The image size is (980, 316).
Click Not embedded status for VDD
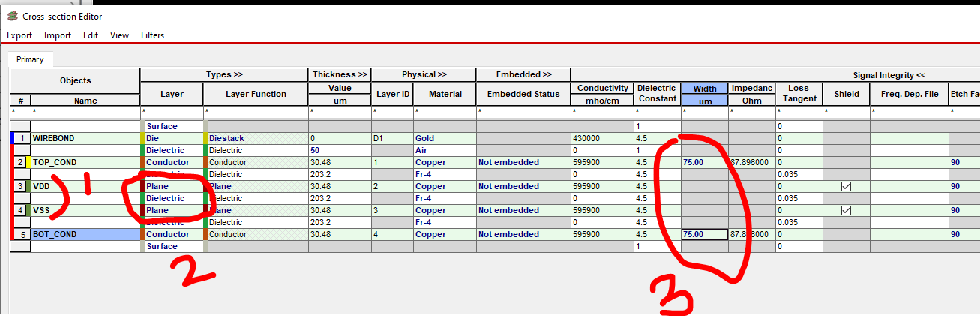(523, 186)
